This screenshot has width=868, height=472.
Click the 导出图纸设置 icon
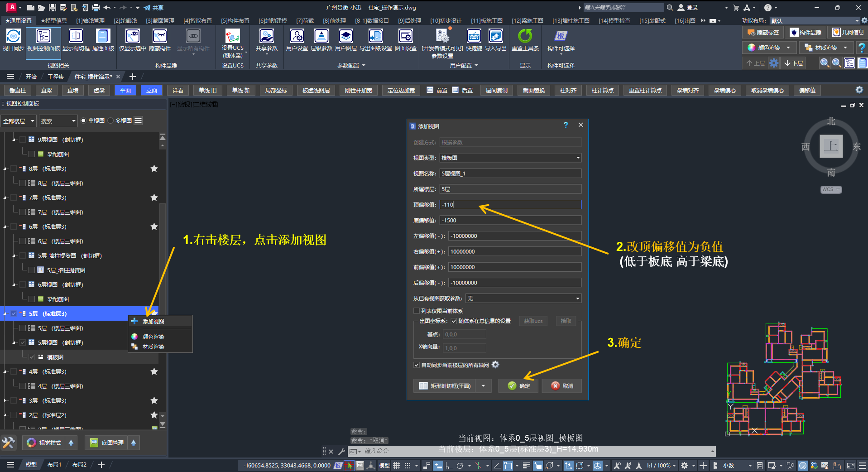[x=376, y=36]
